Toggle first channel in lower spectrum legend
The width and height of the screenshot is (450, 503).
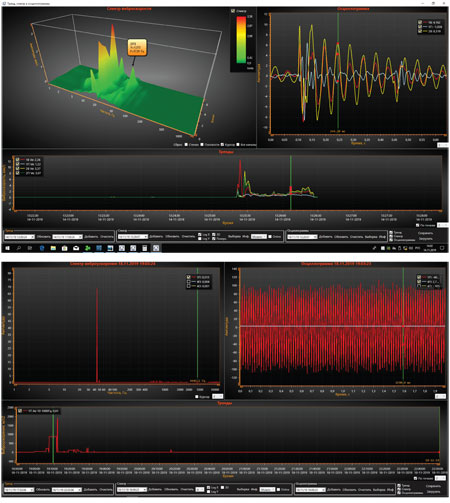[189, 277]
